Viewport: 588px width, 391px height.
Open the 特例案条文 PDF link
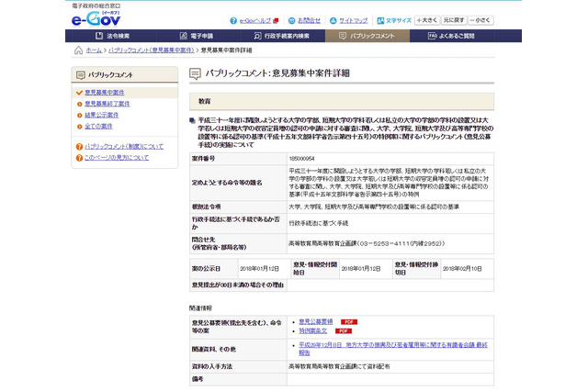click(x=312, y=331)
